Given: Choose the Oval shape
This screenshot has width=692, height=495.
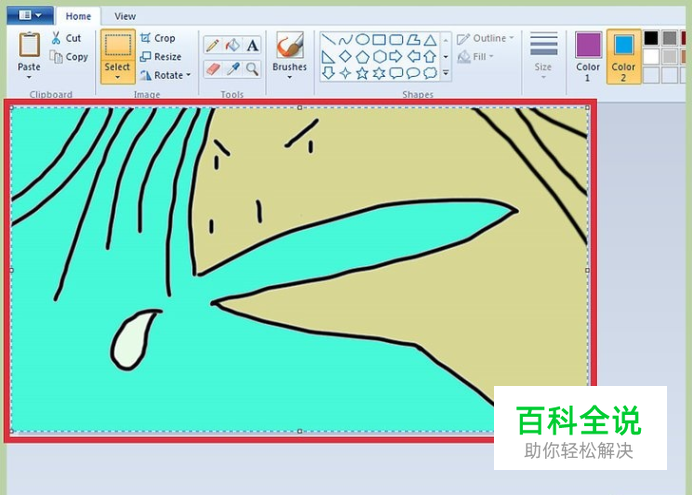Looking at the screenshot, I should click(x=362, y=40).
